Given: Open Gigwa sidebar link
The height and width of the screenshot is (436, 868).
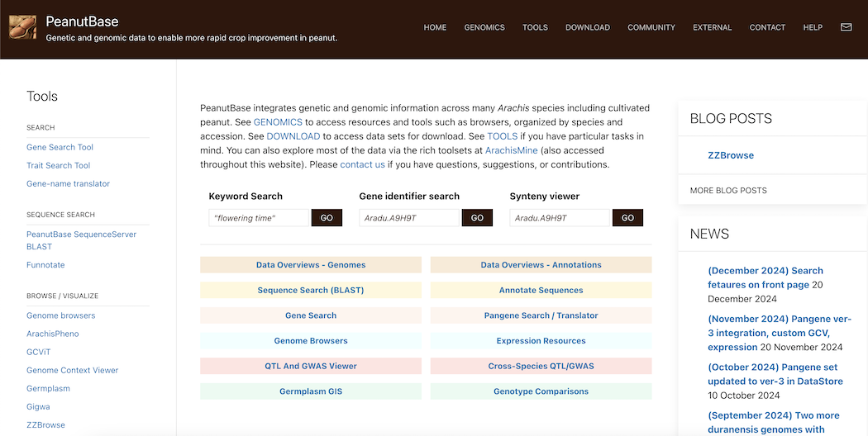Looking at the screenshot, I should [x=38, y=406].
